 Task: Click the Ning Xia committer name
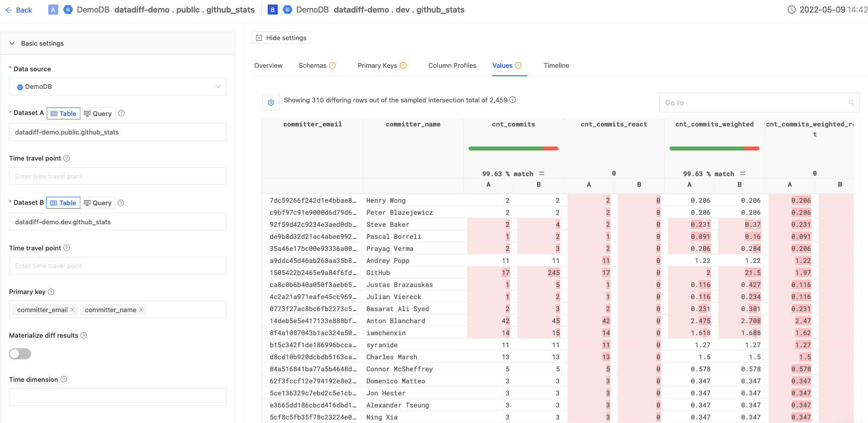pos(382,417)
